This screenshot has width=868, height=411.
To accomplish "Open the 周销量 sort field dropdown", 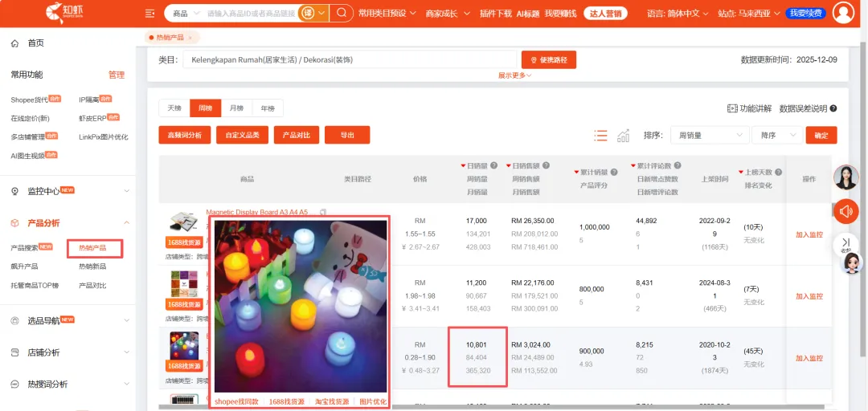I will point(709,135).
